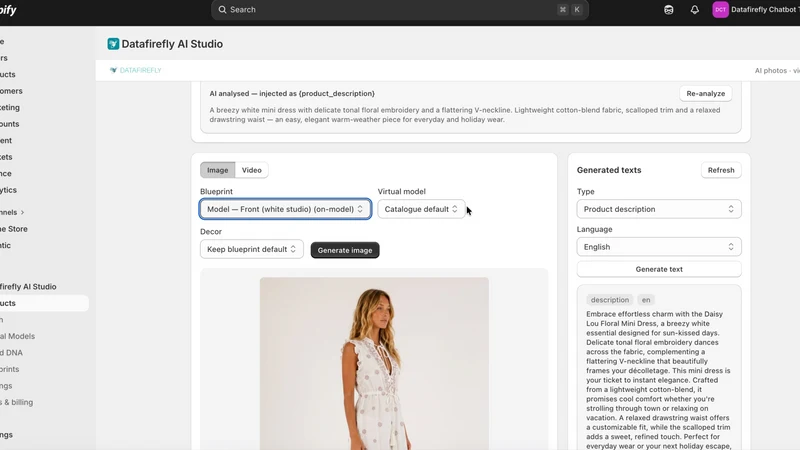Open the Type Product description dropdown

point(659,209)
